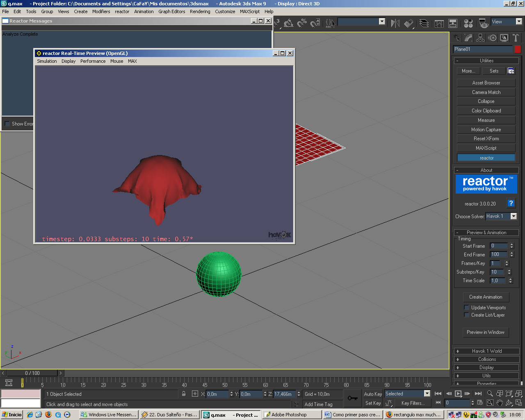Click the End Frame value field
Screen dimensions: 525x420
499,255
